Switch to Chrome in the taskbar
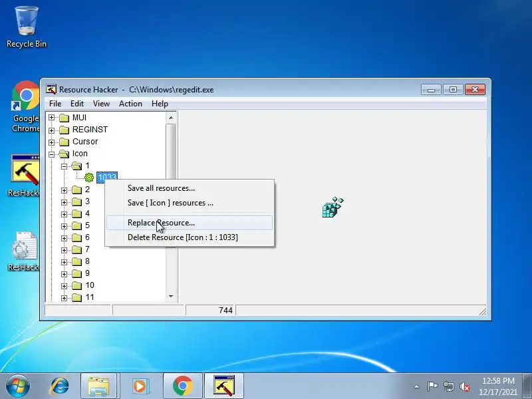Viewport: 532px width, 399px height. click(182, 386)
